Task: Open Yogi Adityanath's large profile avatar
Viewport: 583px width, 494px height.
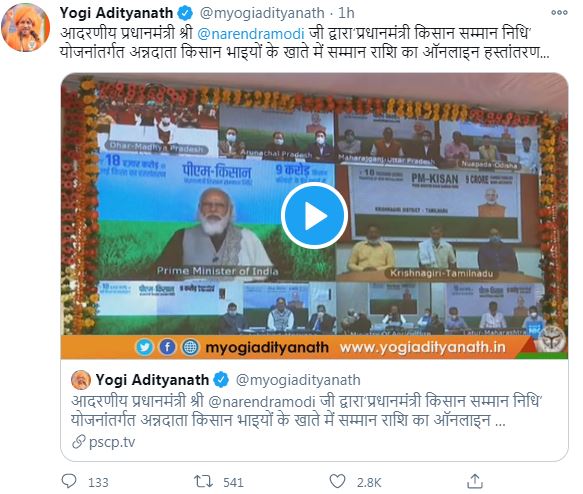Action: point(25,28)
